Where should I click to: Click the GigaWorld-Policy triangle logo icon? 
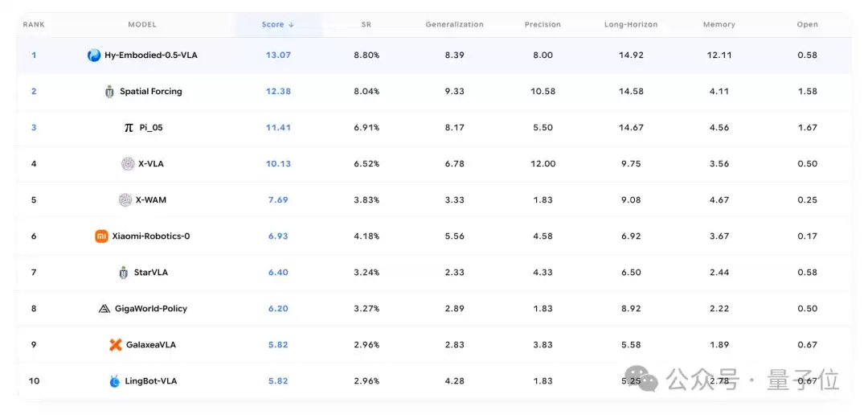click(x=104, y=309)
